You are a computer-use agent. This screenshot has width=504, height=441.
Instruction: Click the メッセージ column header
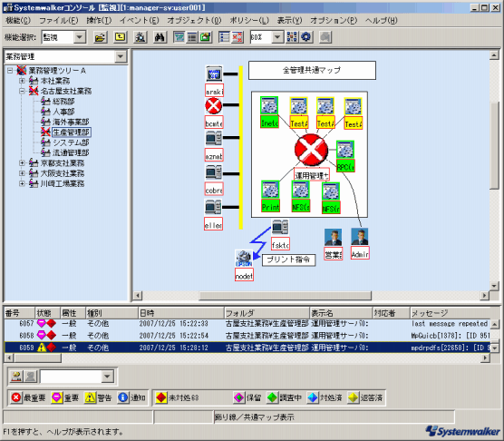point(450,313)
